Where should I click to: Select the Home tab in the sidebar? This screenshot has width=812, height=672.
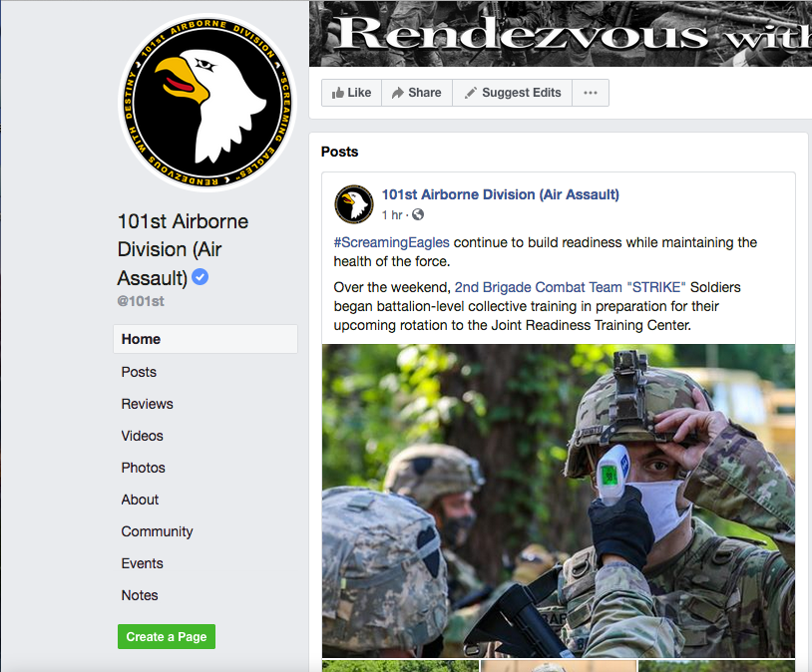click(x=205, y=339)
